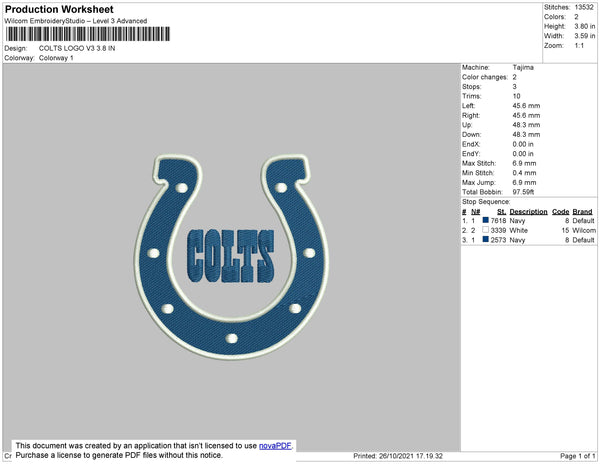Click the printed date '26/10/2021 17.19.32'
This screenshot has height=464, width=600.
tap(411, 456)
